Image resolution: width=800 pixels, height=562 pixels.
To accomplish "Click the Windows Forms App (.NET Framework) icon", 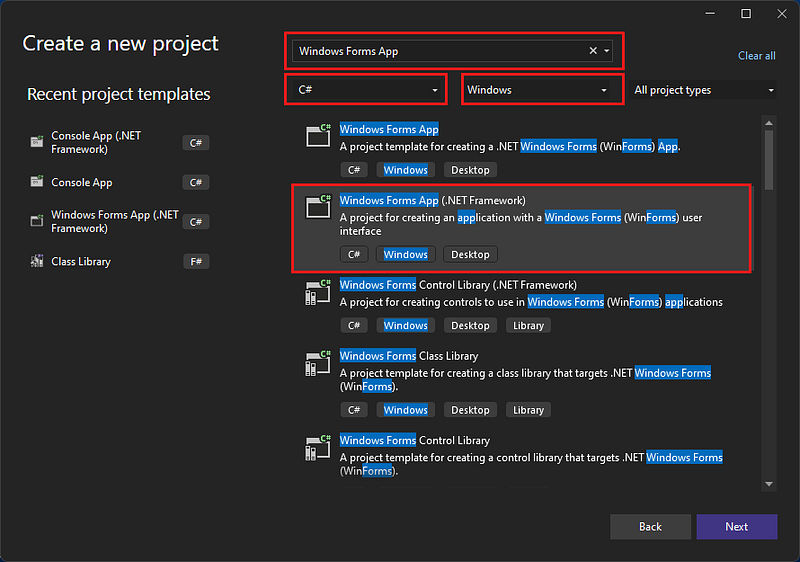I will [318, 207].
